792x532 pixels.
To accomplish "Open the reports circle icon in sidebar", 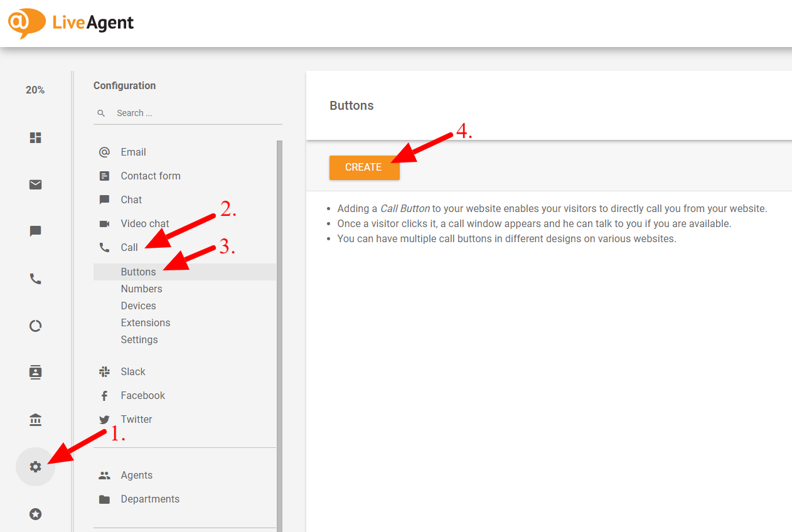I will pos(35,326).
